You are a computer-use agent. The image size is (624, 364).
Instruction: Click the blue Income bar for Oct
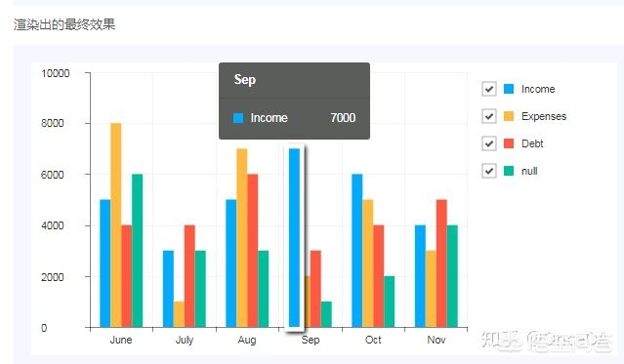(x=357, y=251)
